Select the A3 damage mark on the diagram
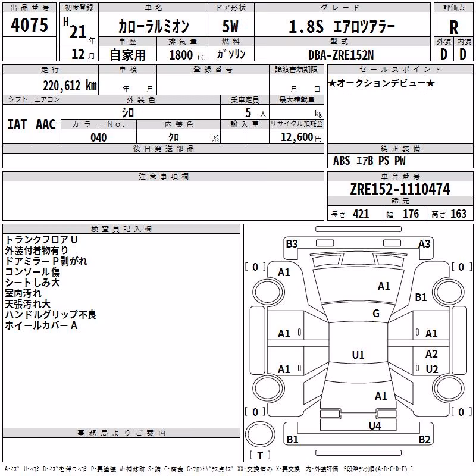476x476 pixels. 424,244
